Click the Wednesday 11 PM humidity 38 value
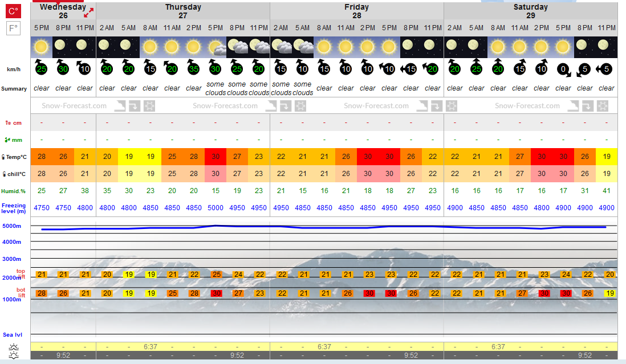The height and width of the screenshot is (364, 626). pos(84,191)
